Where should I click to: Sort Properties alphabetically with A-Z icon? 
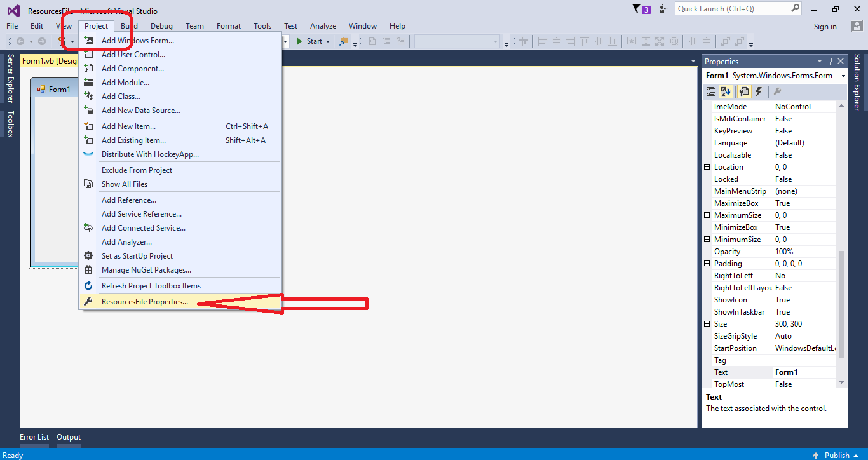(726, 91)
